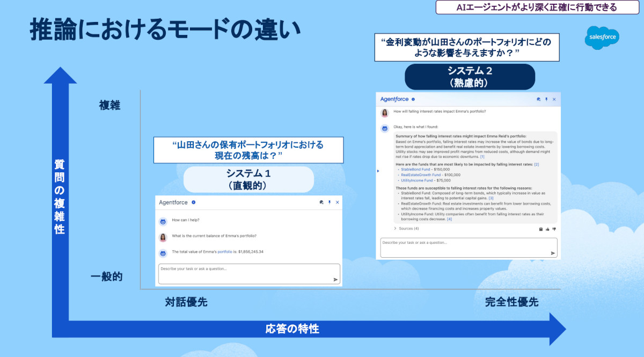The height and width of the screenshot is (357, 644).
Task: Click the 'Agentforce' title in System 2 panel
Action: pyautogui.click(x=394, y=99)
